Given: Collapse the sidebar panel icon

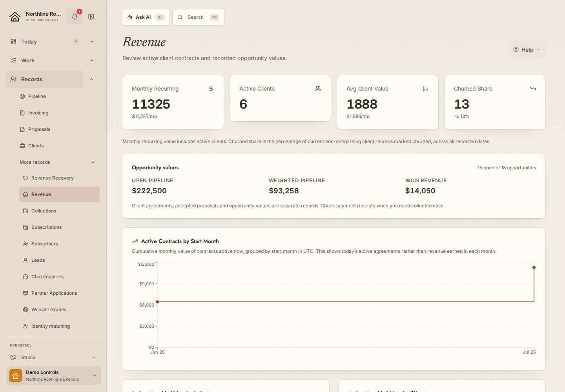Looking at the screenshot, I should [91, 17].
